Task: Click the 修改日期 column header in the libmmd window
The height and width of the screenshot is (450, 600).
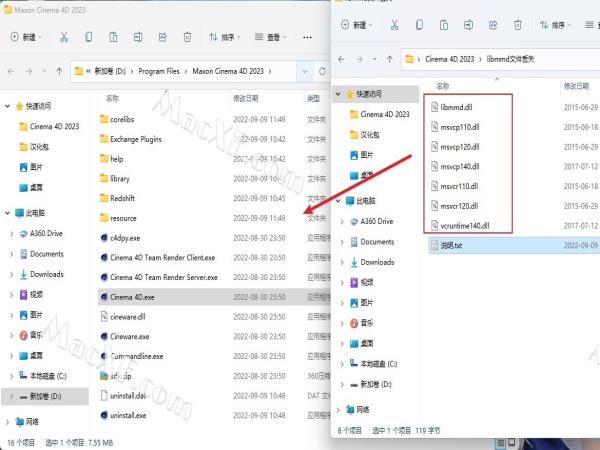Action: point(576,86)
